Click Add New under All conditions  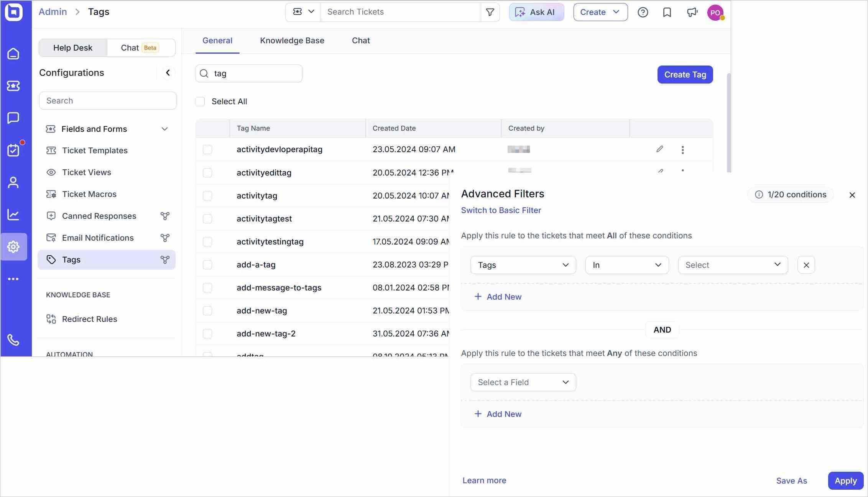click(x=498, y=297)
